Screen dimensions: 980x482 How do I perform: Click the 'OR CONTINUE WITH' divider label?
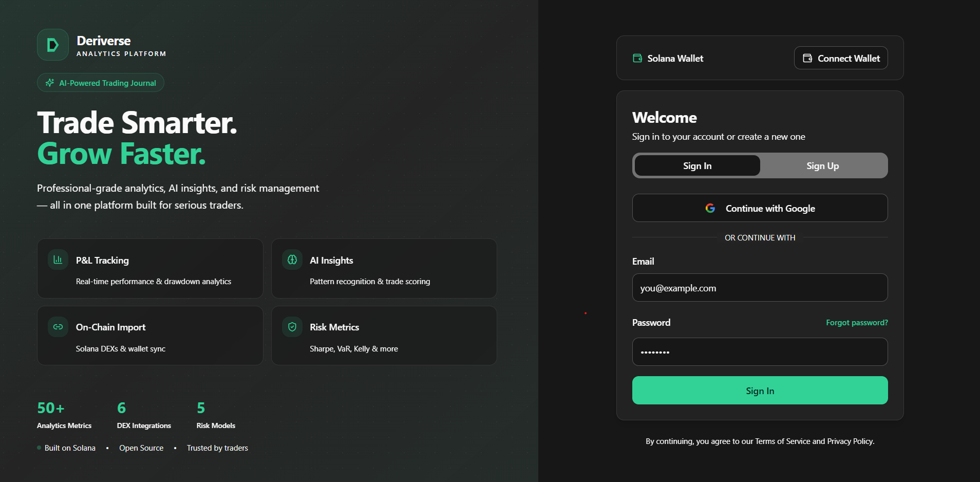(760, 238)
